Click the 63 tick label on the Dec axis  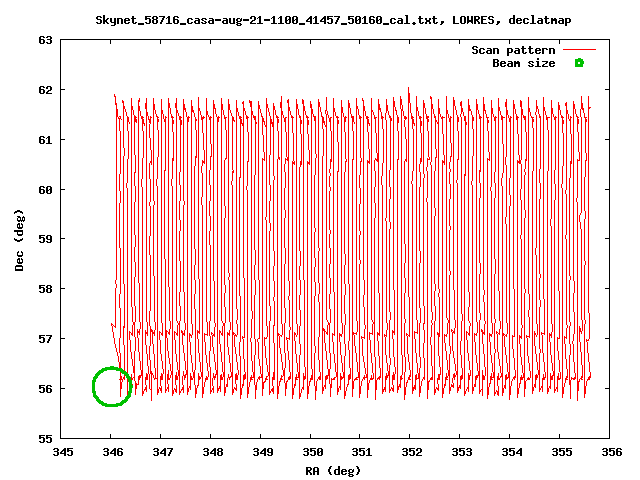click(44, 40)
